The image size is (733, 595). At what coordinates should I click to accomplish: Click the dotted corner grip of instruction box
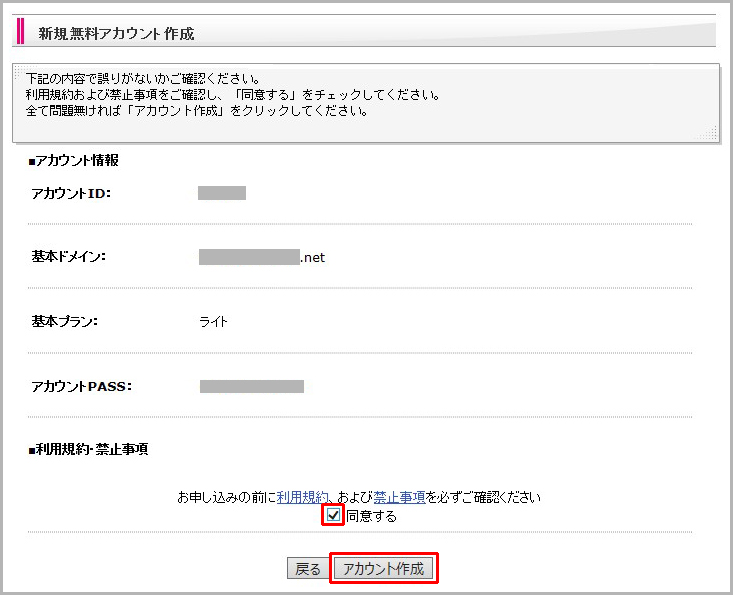(x=709, y=134)
